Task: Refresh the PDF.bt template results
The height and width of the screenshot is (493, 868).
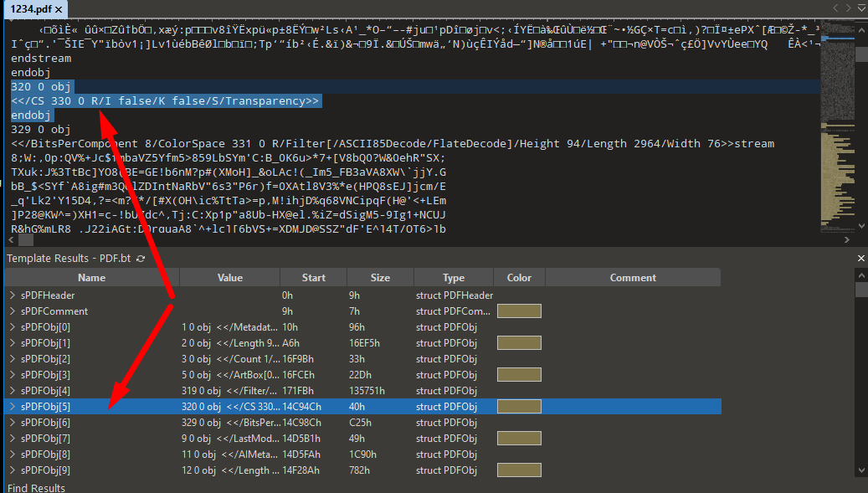Action: coord(141,259)
